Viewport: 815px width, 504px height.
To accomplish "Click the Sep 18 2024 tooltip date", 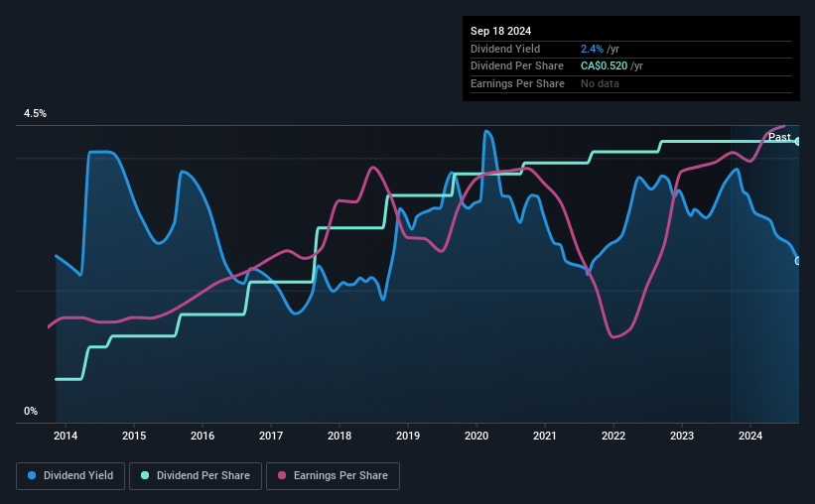I will coord(500,31).
